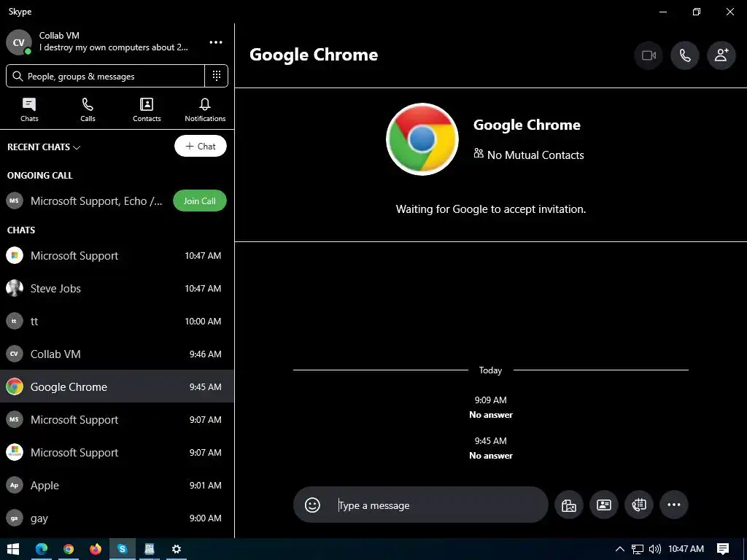Expand the Recent Chats sort dropdown

[43, 147]
